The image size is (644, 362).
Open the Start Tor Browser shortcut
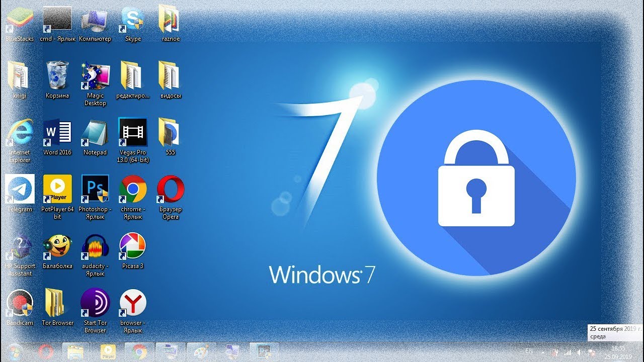click(x=95, y=311)
